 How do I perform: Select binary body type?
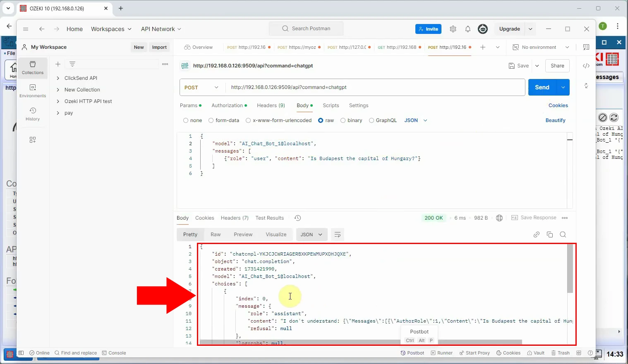(x=343, y=120)
